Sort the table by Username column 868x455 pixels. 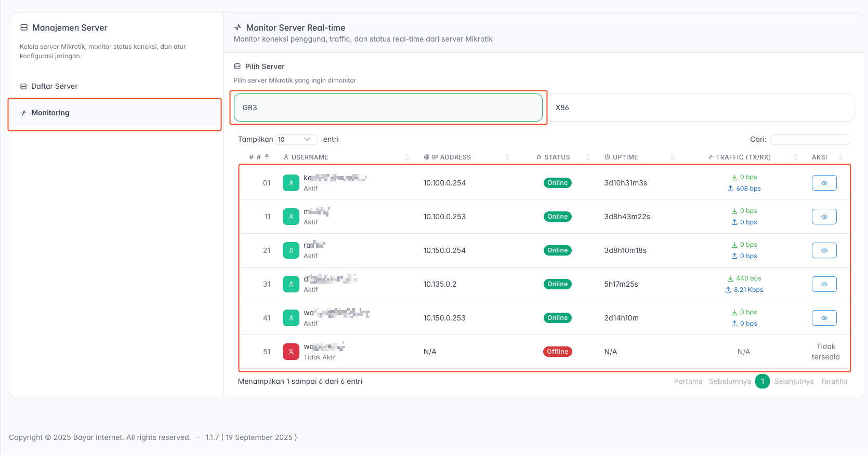point(310,157)
